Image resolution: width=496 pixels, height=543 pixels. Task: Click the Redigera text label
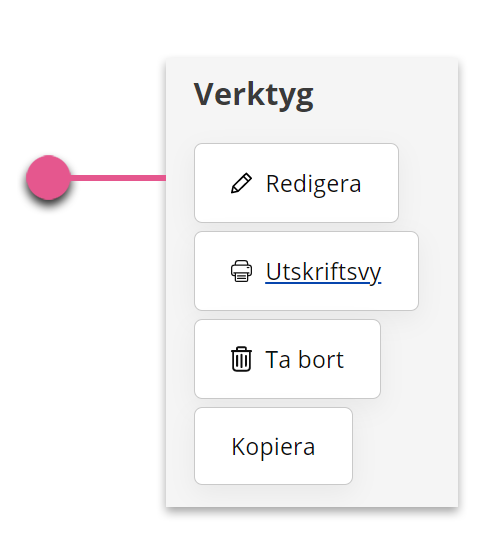313,184
